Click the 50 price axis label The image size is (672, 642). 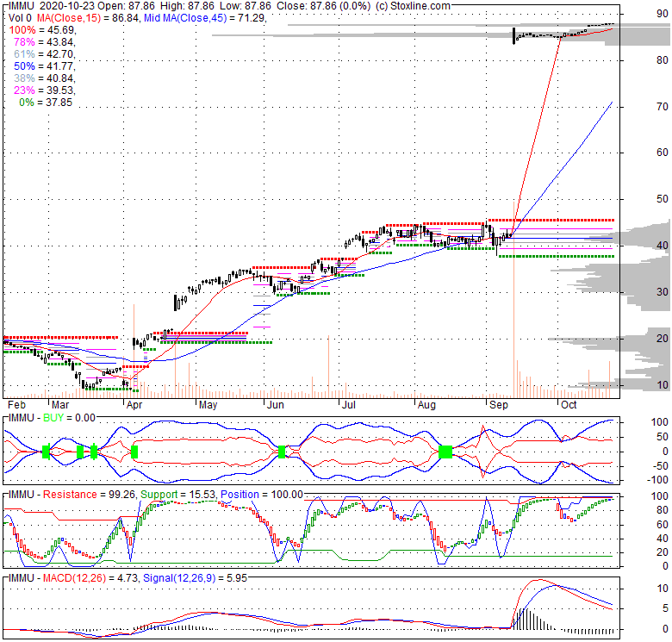point(663,199)
